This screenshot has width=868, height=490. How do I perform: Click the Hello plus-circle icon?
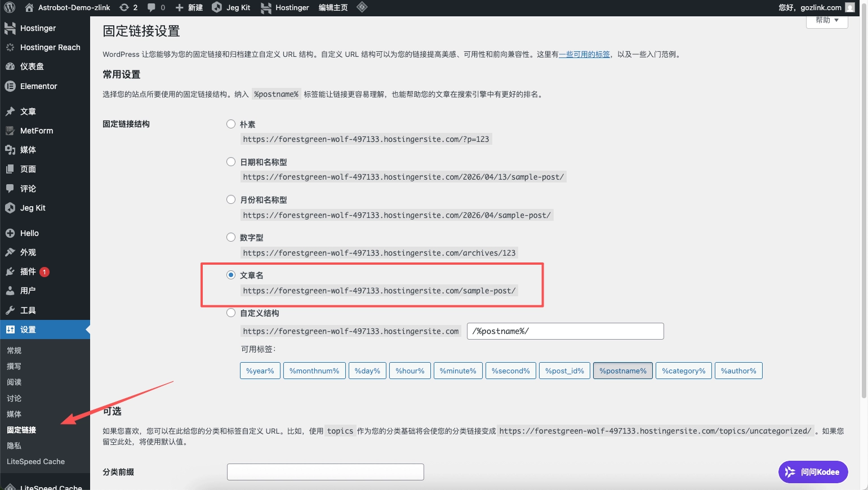tap(10, 233)
